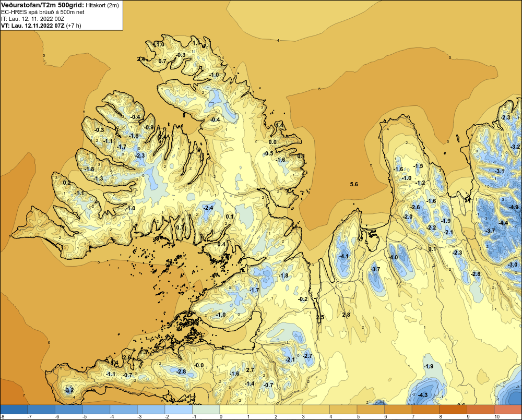Select the 'IT: Lau. 12. 11. 2022 00Z' line
The width and height of the screenshot is (522, 420).
[32, 19]
